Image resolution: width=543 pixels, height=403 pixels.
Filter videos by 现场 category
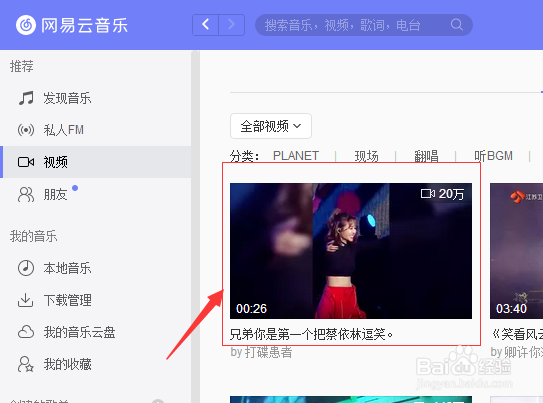click(x=366, y=156)
